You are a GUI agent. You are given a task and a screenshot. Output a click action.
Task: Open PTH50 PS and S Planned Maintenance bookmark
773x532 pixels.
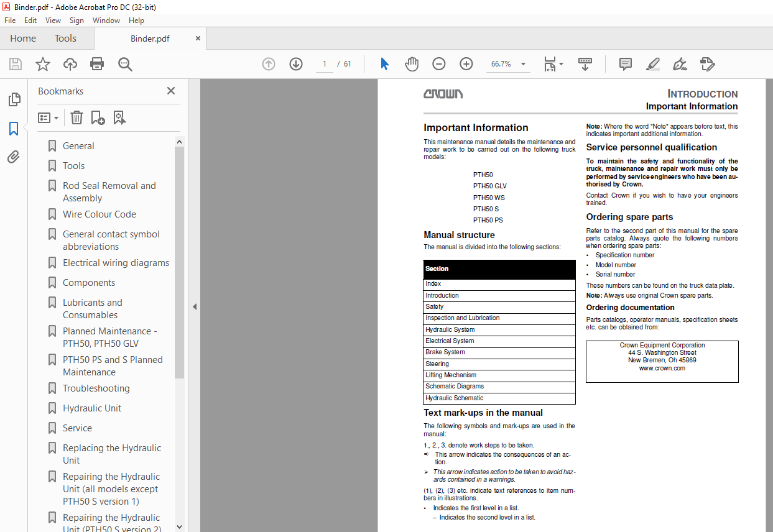[113, 366]
